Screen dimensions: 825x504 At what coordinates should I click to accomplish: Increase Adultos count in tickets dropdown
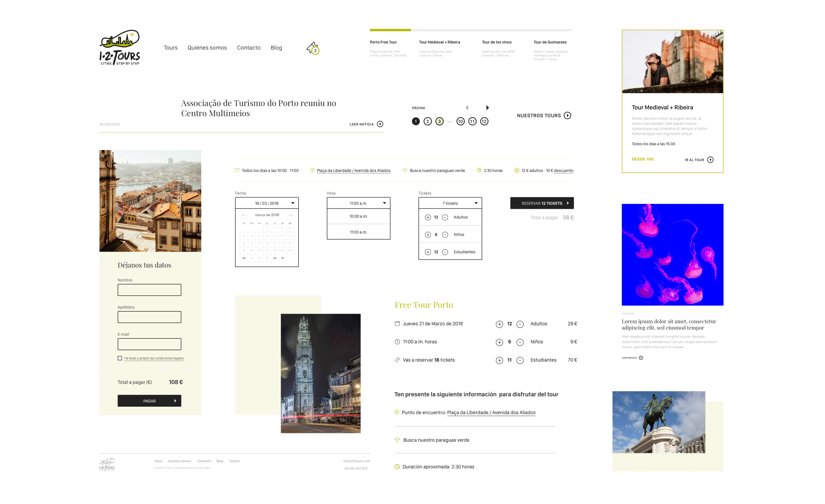(428, 217)
